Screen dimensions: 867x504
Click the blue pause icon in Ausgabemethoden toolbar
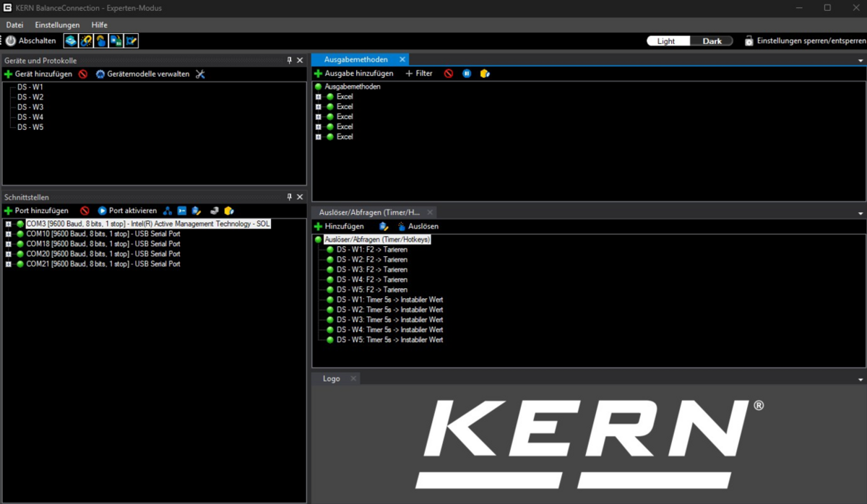pos(467,74)
